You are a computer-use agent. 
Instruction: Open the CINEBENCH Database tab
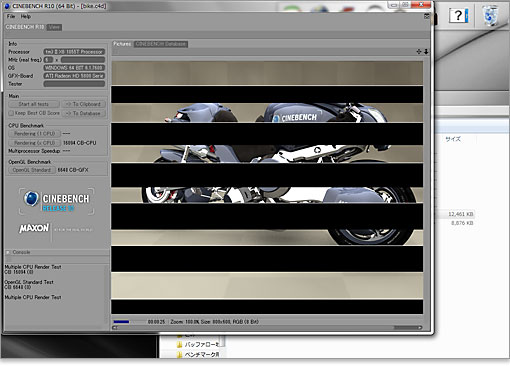coord(161,44)
